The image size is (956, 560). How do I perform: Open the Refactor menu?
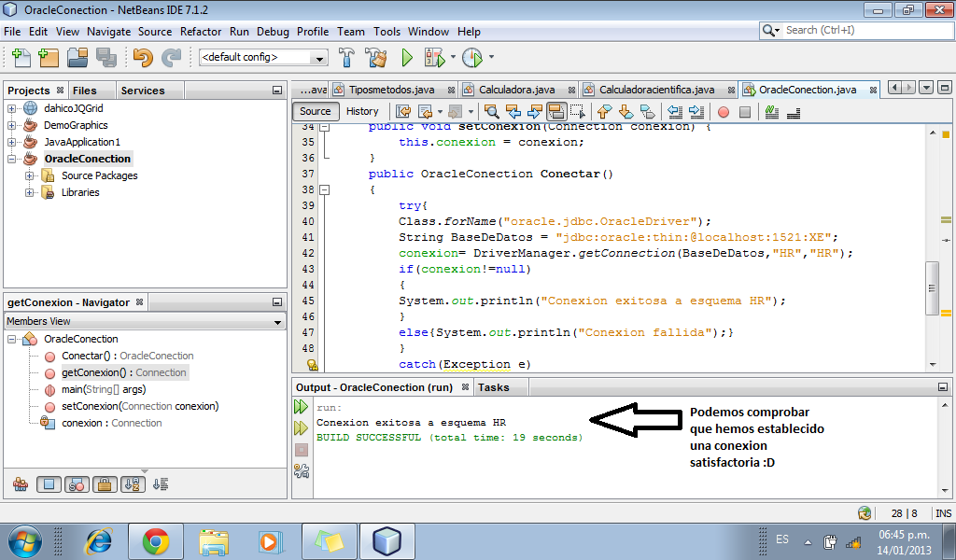tap(201, 31)
